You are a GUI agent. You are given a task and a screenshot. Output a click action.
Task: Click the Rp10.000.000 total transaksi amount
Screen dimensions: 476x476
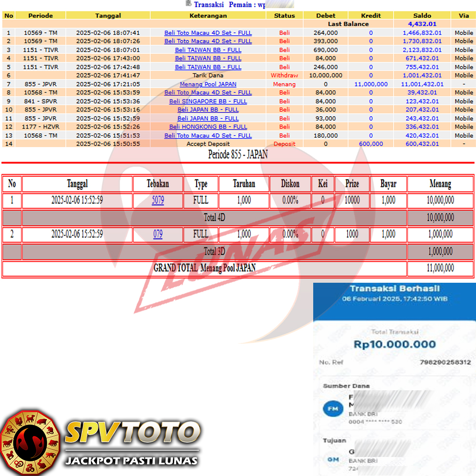[395, 344]
